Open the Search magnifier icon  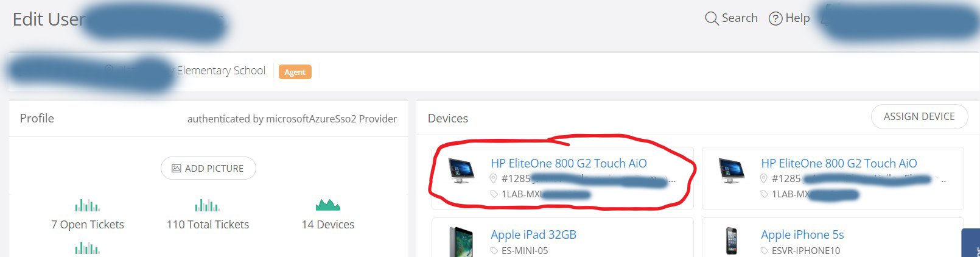click(x=712, y=18)
